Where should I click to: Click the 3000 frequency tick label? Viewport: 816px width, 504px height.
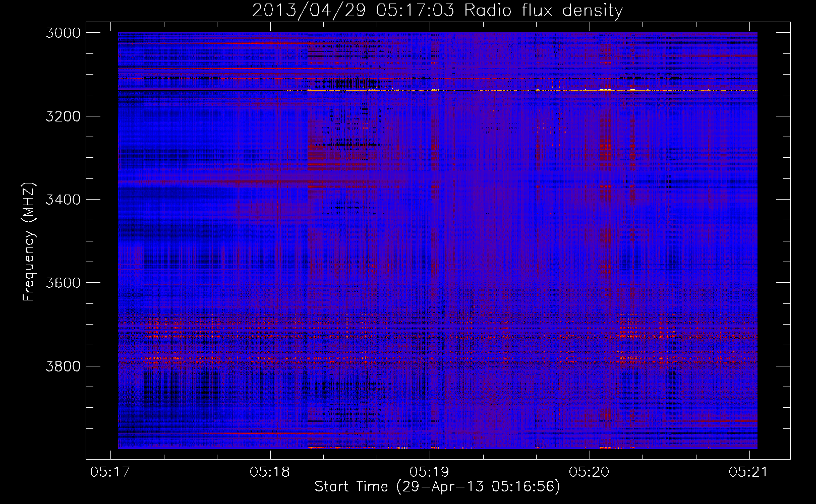(x=63, y=33)
